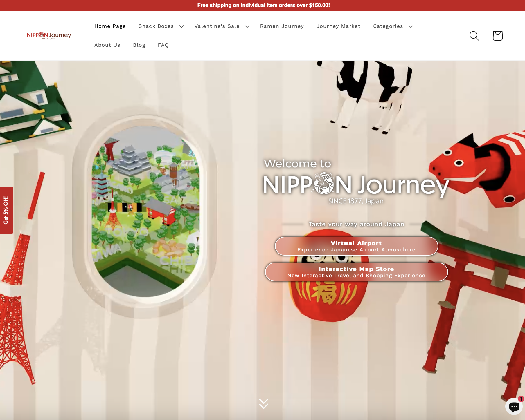The width and height of the screenshot is (525, 420).
Task: Click the free shipping announcement banner
Action: tap(262, 5)
